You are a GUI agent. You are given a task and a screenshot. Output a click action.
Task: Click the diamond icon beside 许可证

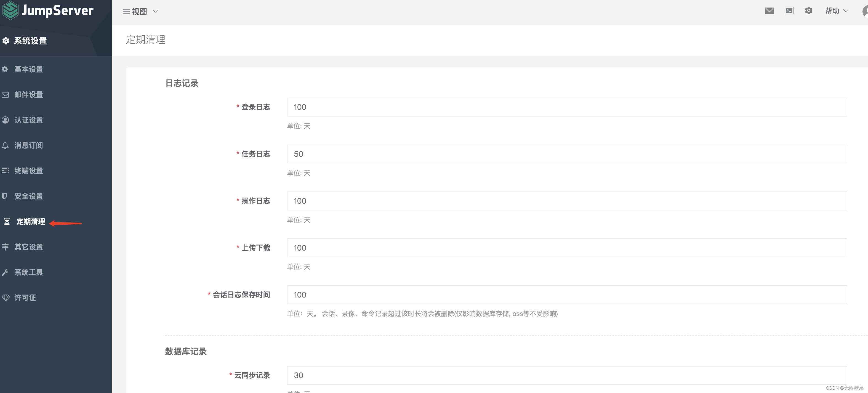pos(6,298)
